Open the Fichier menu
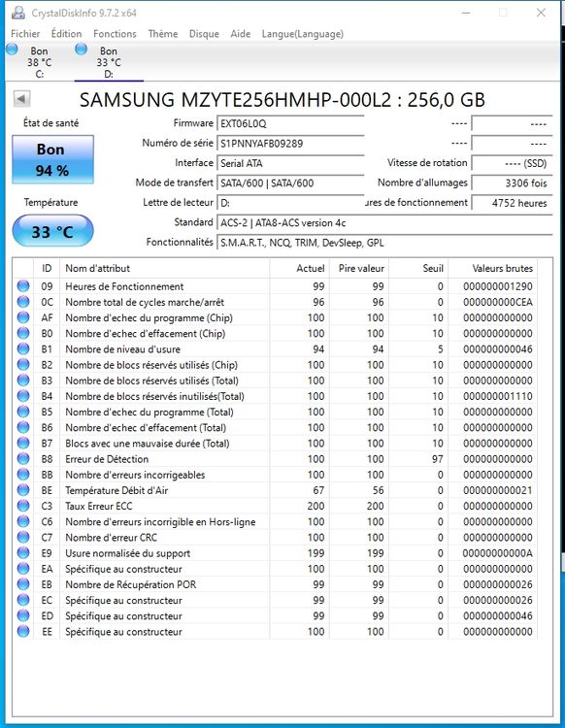The width and height of the screenshot is (565, 728). (x=25, y=34)
